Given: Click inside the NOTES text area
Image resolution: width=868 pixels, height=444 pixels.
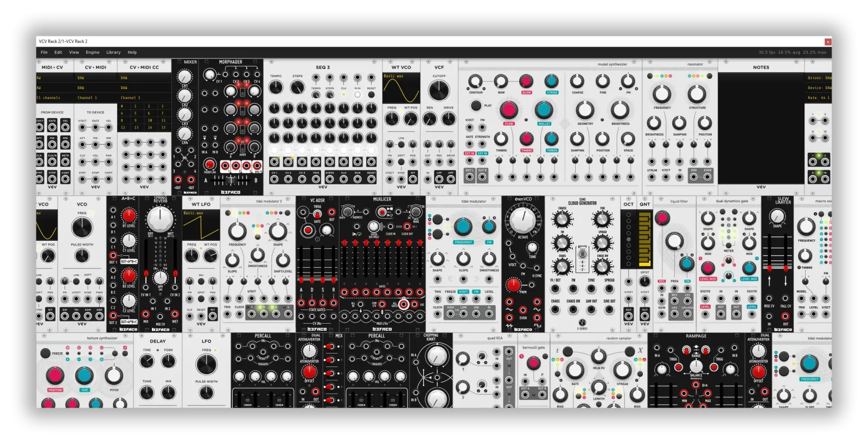Looking at the screenshot, I should (x=761, y=127).
